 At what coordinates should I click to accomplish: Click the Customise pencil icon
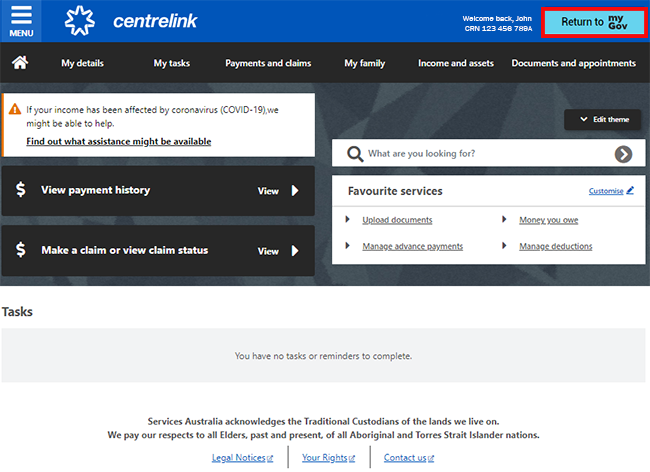coord(630,191)
